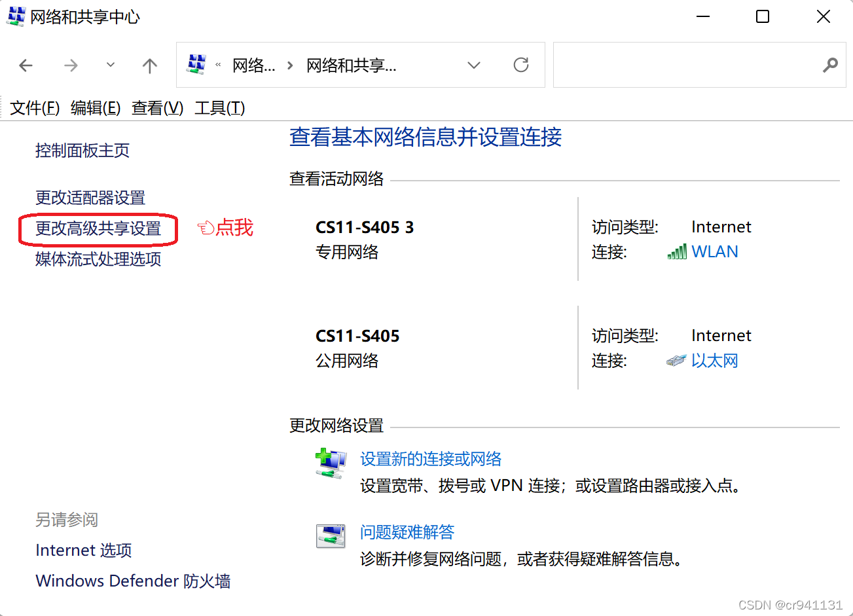Click the 网络和共享... breadcrumb segment
The width and height of the screenshot is (853, 616).
coord(352,65)
